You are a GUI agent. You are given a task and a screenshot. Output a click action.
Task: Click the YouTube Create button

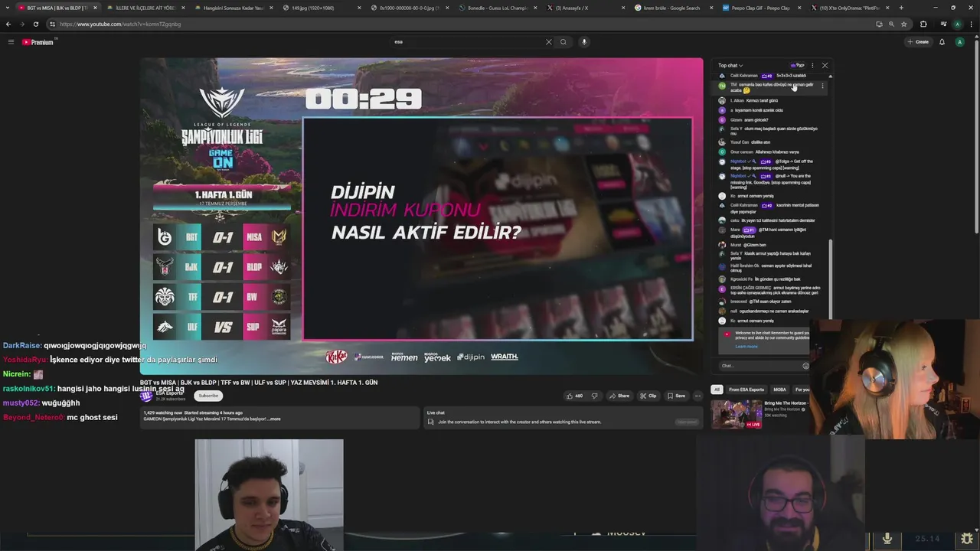tap(918, 42)
